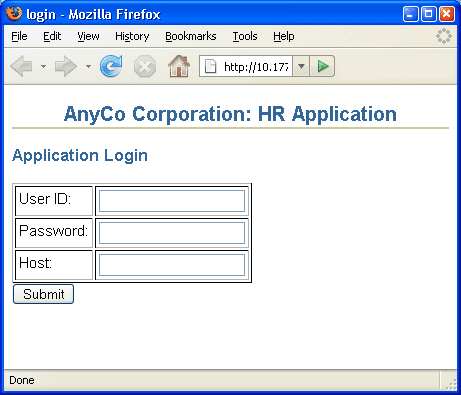Screen dimensions: 461x395
Task: Open the Edit menu
Action: 52,36
